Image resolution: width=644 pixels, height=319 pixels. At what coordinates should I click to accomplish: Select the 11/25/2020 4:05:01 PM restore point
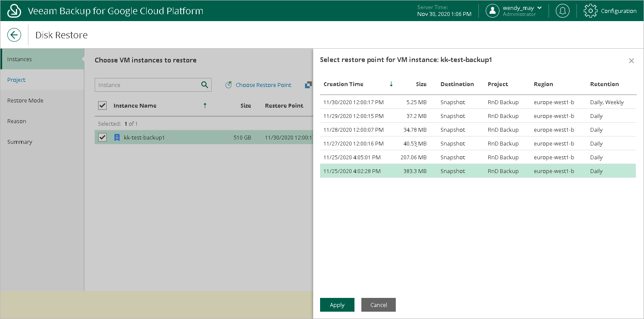(478, 157)
